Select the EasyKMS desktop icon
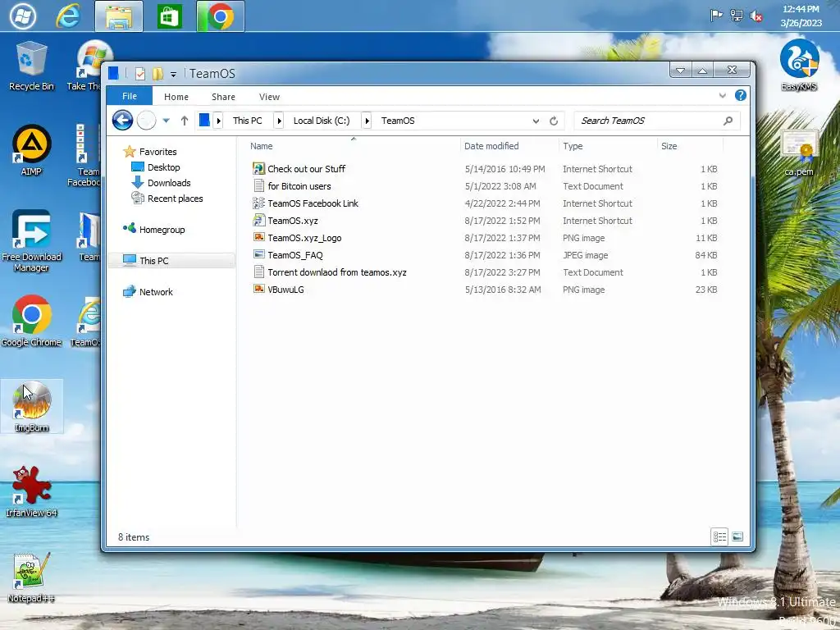 (x=799, y=65)
